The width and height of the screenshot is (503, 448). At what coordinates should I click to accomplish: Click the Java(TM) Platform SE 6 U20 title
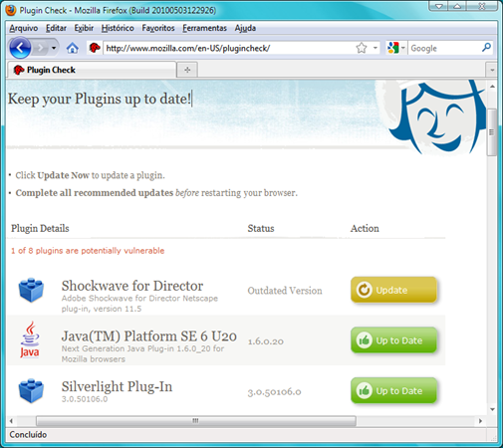click(148, 336)
